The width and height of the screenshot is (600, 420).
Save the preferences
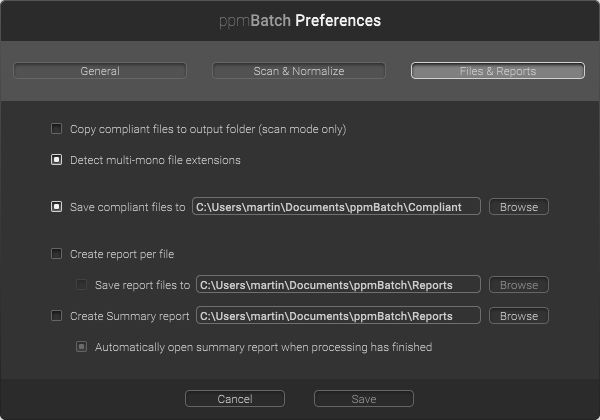pos(364,399)
